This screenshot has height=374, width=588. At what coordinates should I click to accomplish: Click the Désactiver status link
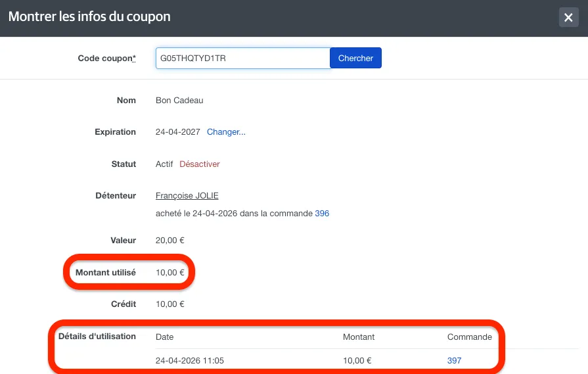pyautogui.click(x=200, y=164)
